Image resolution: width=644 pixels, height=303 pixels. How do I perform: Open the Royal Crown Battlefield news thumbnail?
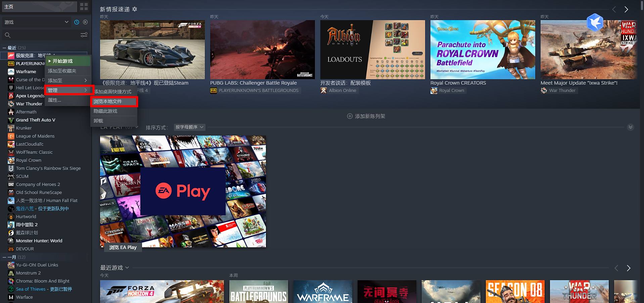point(483,50)
